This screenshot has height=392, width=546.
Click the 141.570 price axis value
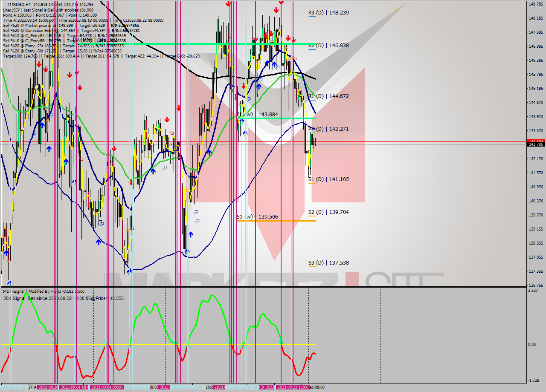click(536, 173)
